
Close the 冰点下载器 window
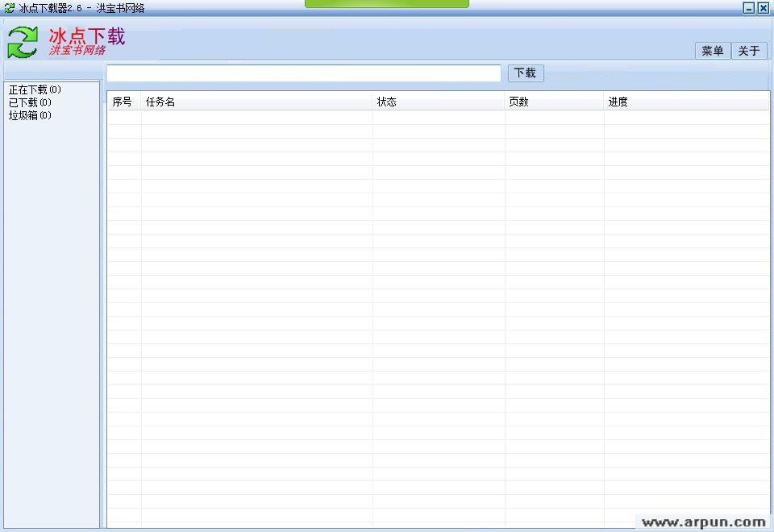(763, 8)
